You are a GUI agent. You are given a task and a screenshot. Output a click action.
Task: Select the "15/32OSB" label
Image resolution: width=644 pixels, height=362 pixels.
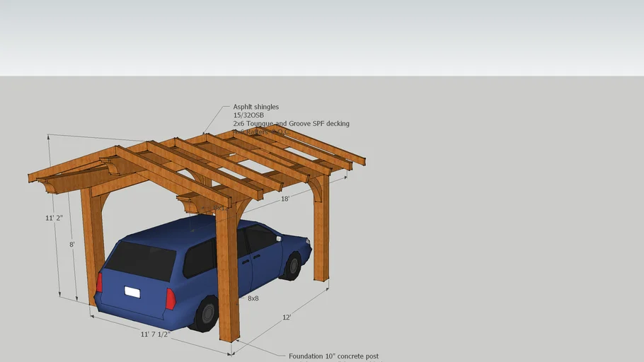click(x=248, y=115)
